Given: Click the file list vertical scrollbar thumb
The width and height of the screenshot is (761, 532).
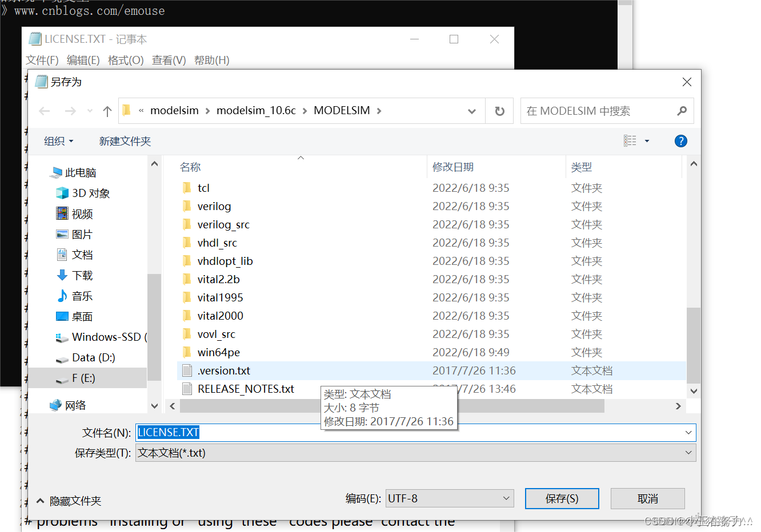Looking at the screenshot, I should coord(693,345).
